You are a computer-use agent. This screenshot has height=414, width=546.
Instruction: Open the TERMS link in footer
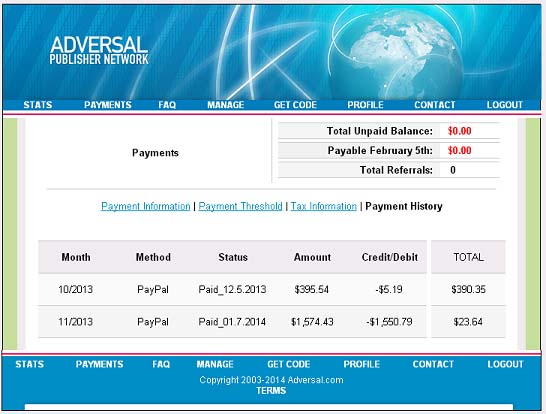pos(271,391)
